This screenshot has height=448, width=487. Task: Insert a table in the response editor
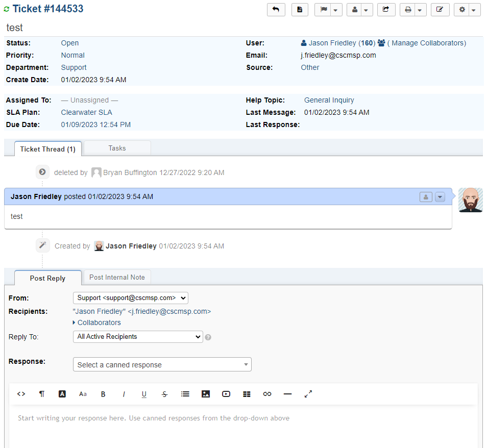tap(247, 394)
